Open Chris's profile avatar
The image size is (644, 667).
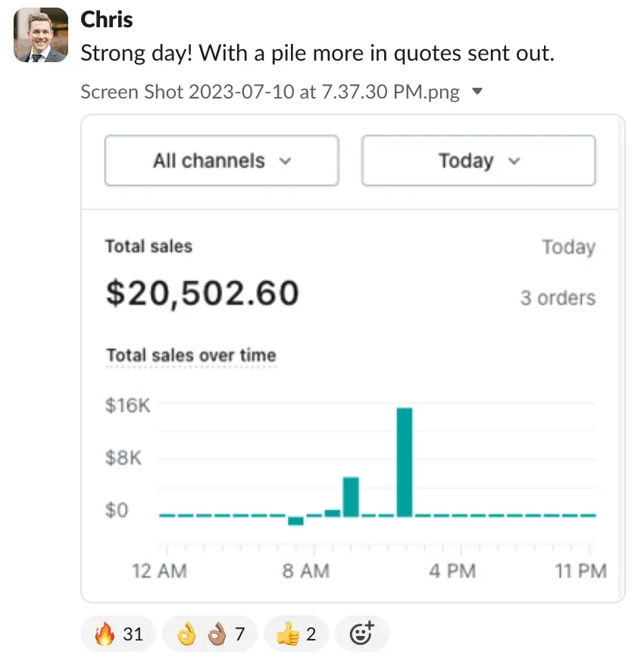click(41, 35)
